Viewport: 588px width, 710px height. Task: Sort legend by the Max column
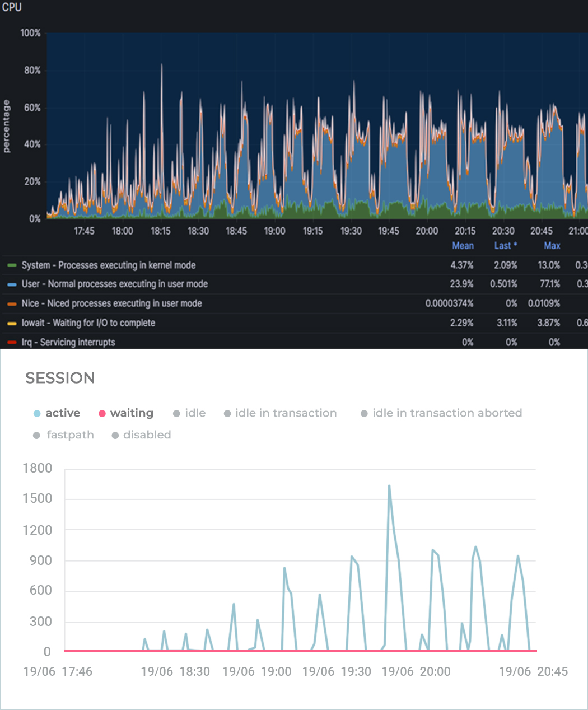pyautogui.click(x=552, y=246)
